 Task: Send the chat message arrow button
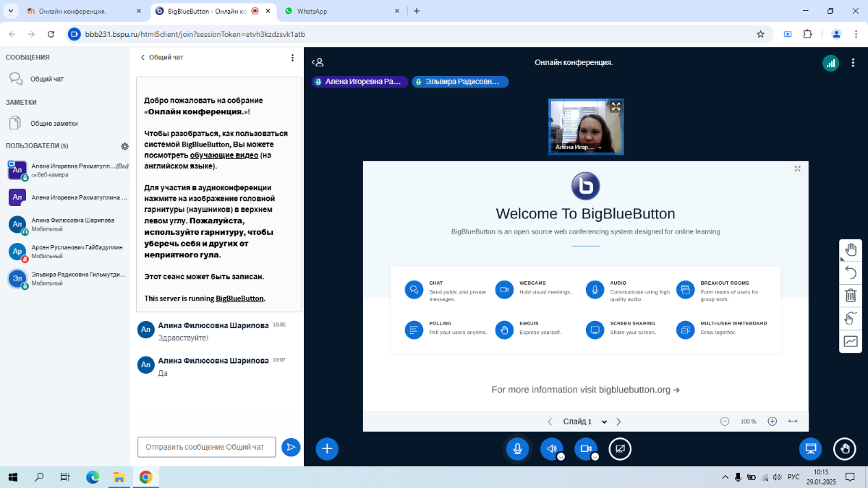(x=291, y=448)
